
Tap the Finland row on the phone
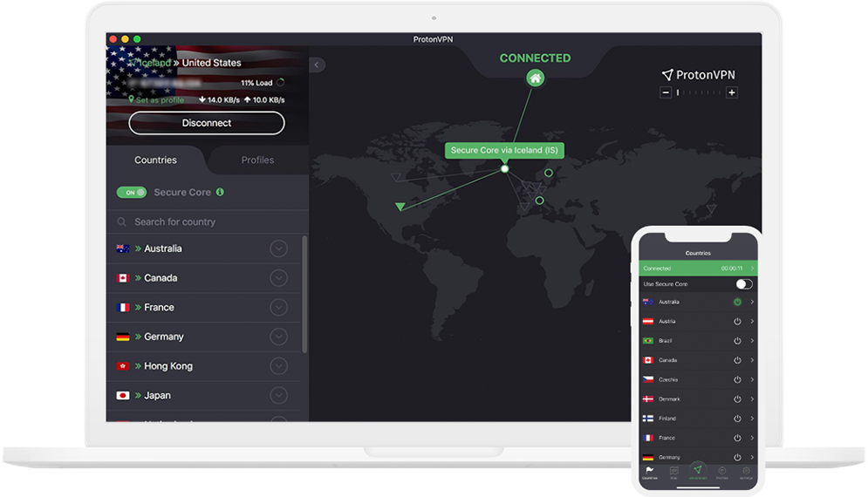698,419
